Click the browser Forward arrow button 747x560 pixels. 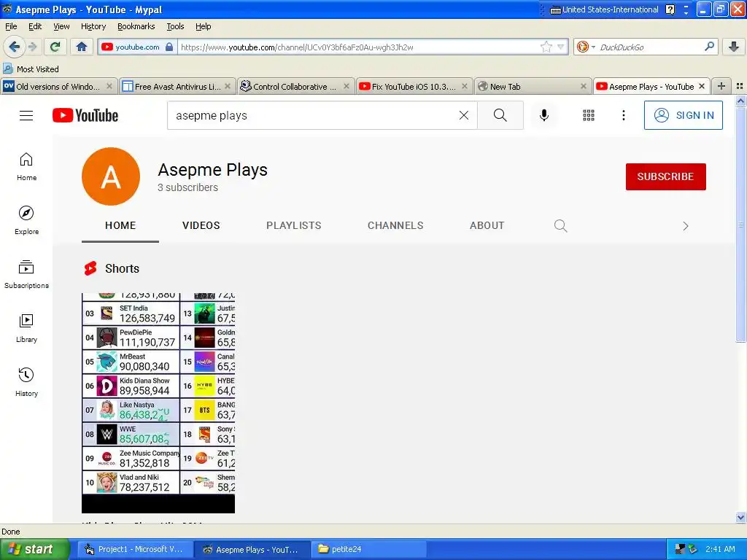32,47
